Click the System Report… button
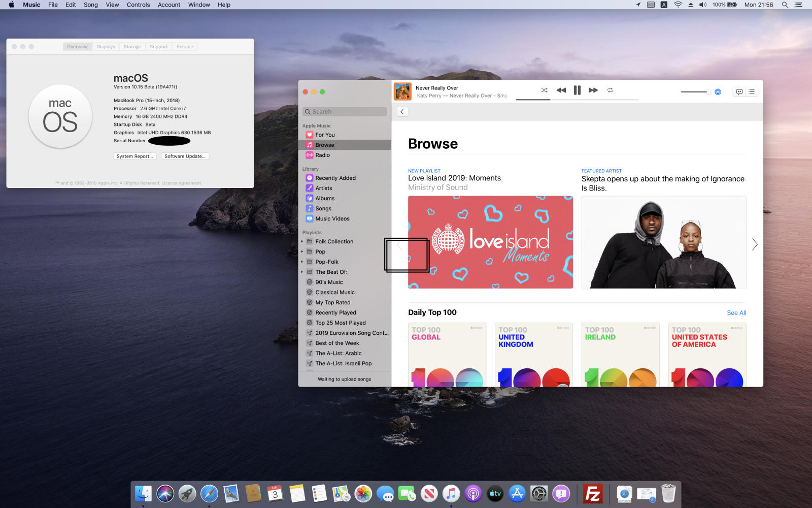812x508 pixels. (135, 156)
